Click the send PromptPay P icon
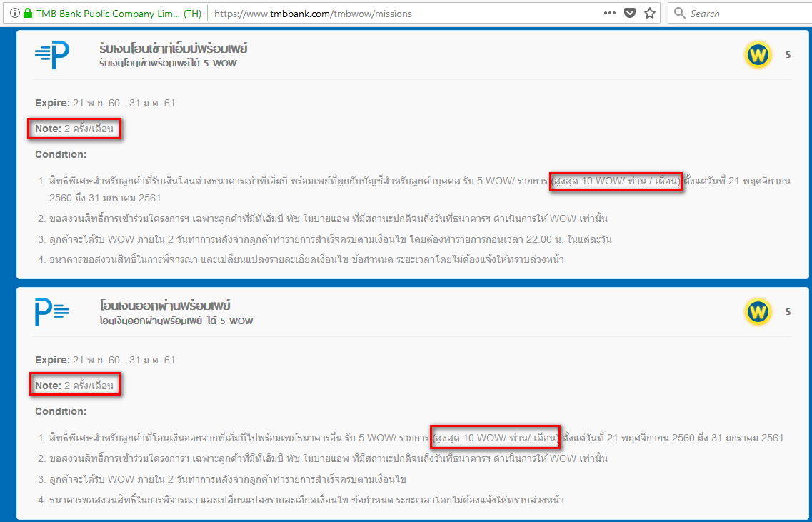 pos(52,312)
